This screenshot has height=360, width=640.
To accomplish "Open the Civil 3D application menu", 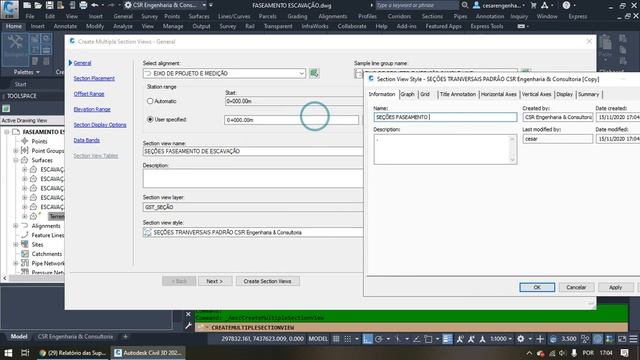I will click(x=9, y=9).
